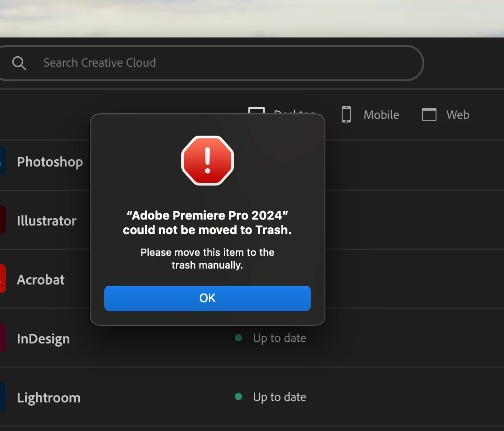Select the Acrobat app row
The height and width of the screenshot is (431, 504).
click(252, 279)
